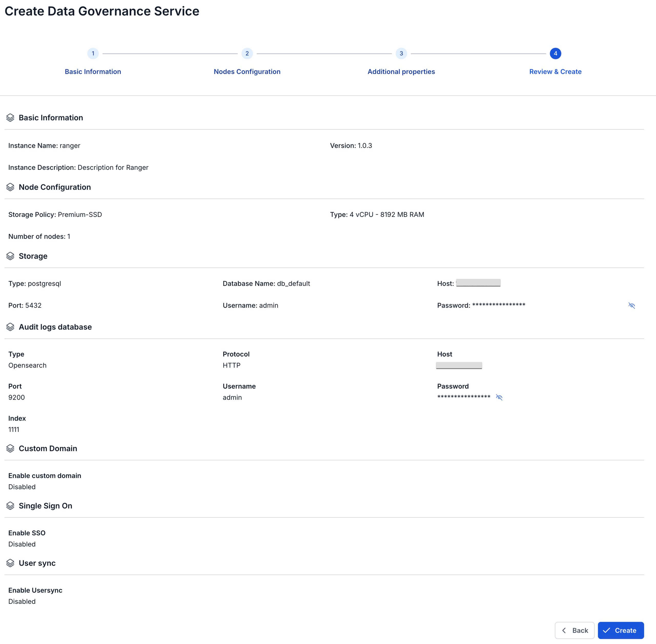Open the Nodes Configuration step label
This screenshot has height=644, width=656.
click(x=247, y=72)
